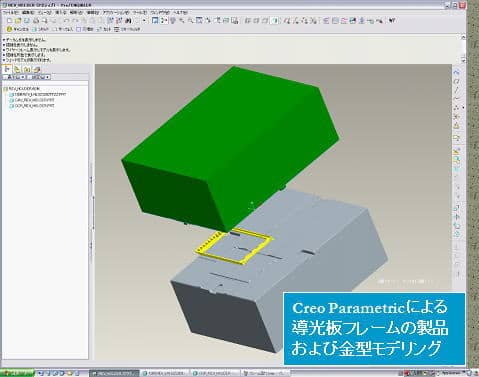
Task: Open the Folder Browser navigator tab icon
Action: pos(17,69)
